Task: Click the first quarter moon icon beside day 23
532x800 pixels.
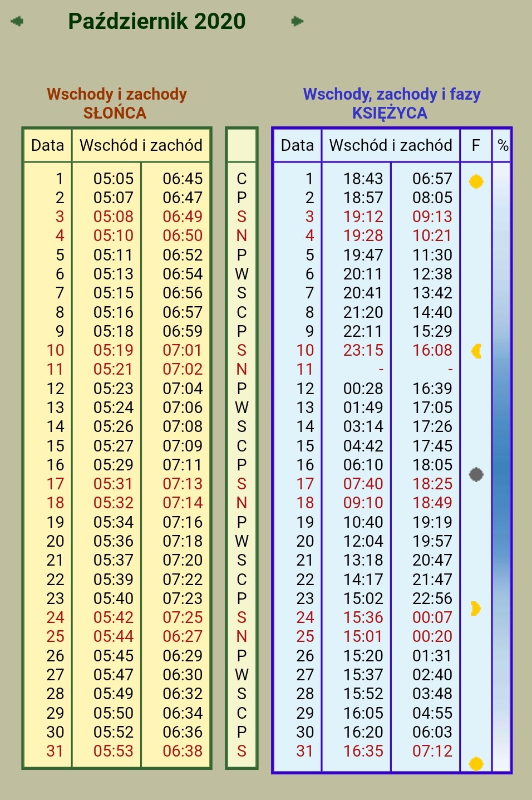Action: point(475,608)
